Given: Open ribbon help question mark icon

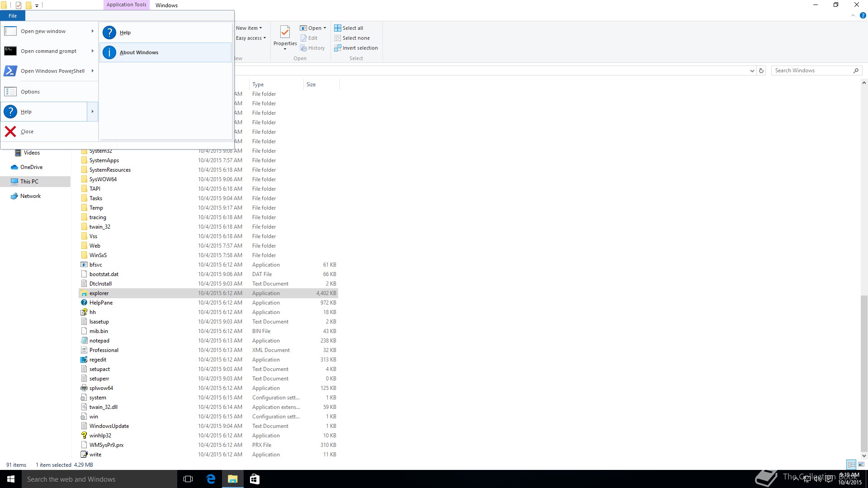Looking at the screenshot, I should coord(863,15).
